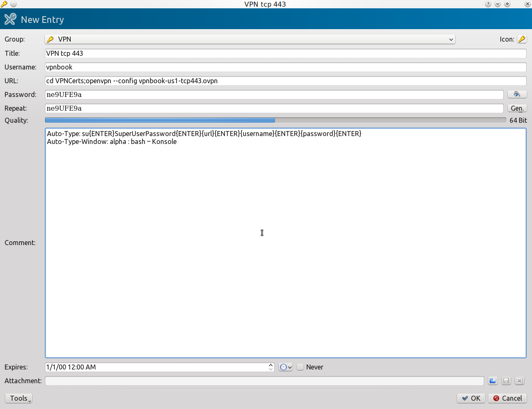This screenshot has height=409, width=532.
Task: Click the key Icon chooser button
Action: (x=522, y=39)
